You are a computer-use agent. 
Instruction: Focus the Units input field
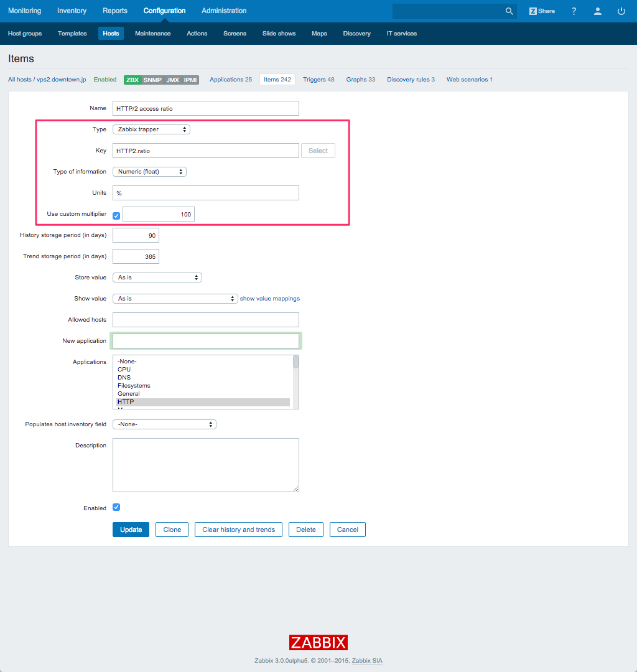[x=206, y=193]
